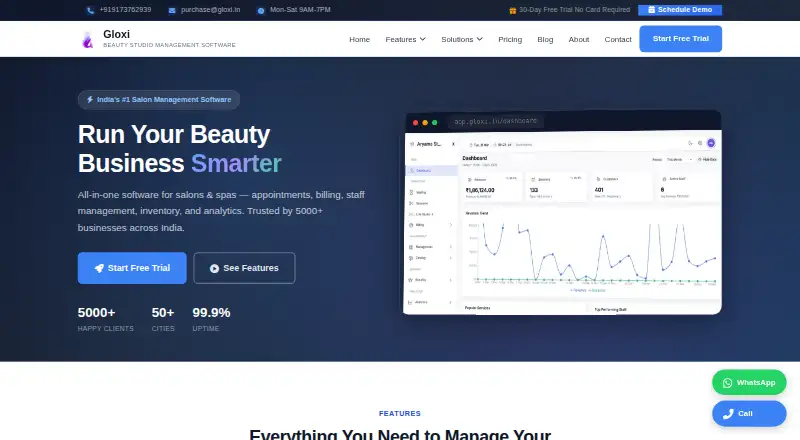800x440 pixels.
Task: Open period dropdown in dashboard preview
Action: pyautogui.click(x=679, y=160)
